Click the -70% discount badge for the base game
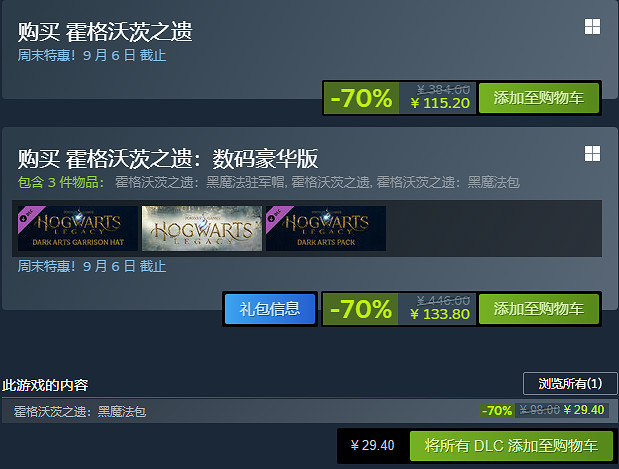This screenshot has height=469, width=619. click(361, 98)
